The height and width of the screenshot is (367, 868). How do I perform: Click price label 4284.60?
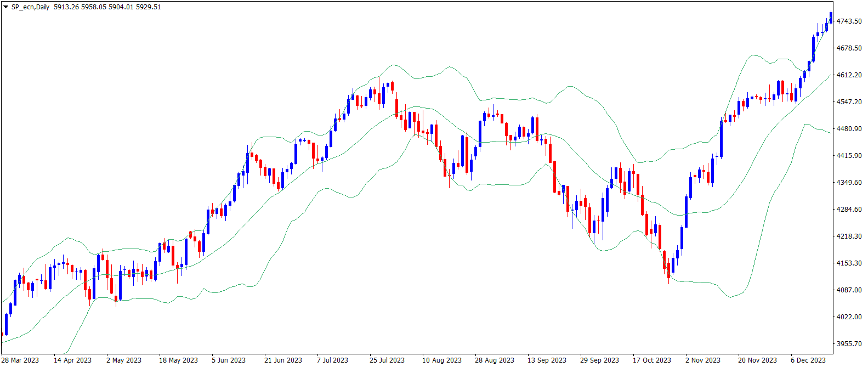(849, 209)
